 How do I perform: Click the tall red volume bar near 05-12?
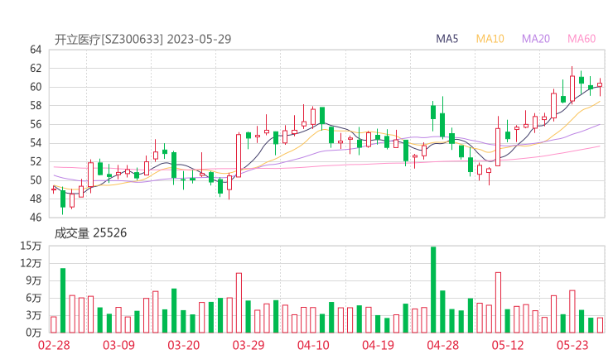498,303
